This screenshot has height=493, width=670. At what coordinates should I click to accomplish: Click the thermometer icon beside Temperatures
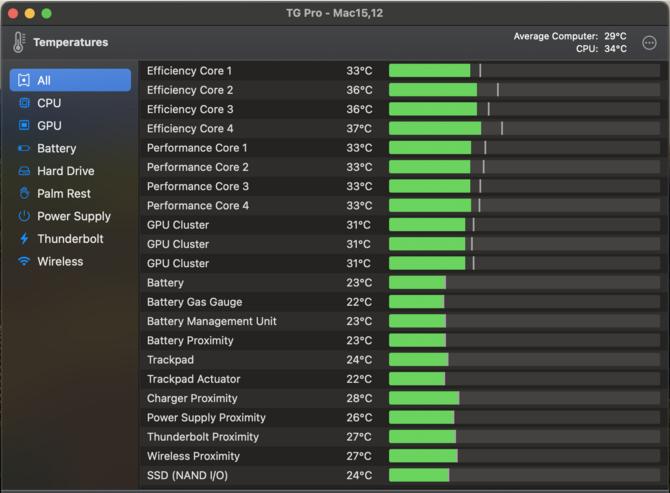tap(19, 42)
